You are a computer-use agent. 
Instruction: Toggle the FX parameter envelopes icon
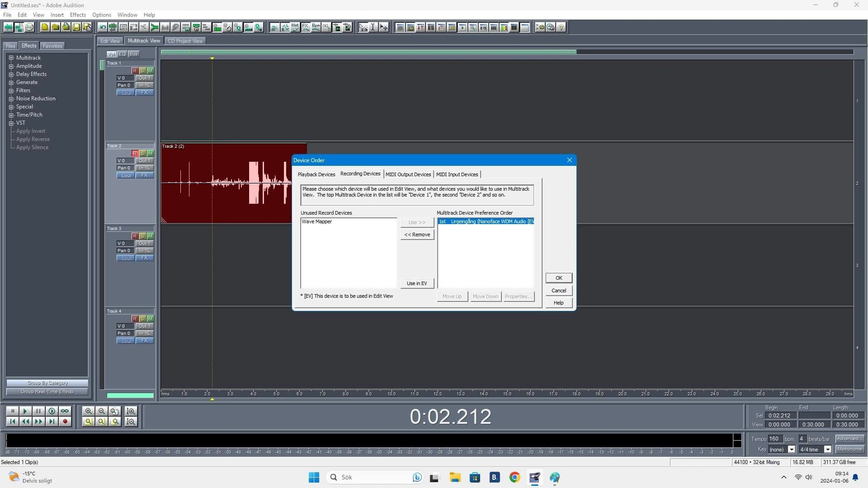[x=306, y=28]
